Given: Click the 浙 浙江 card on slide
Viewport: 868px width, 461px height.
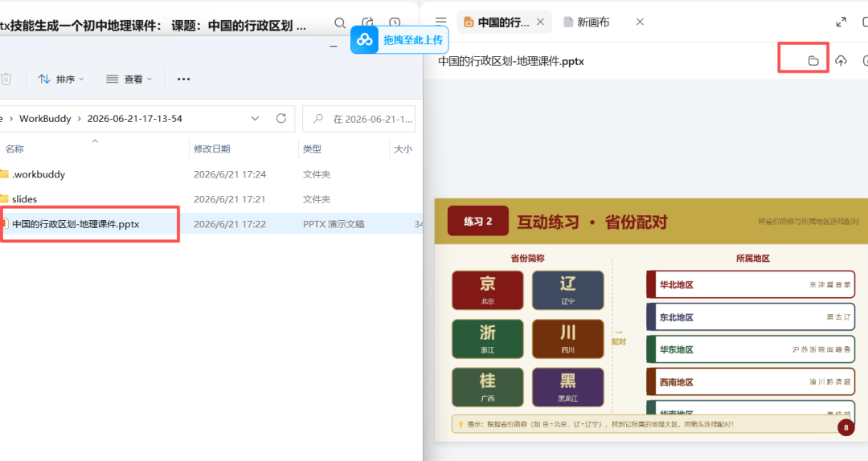Looking at the screenshot, I should coord(488,339).
